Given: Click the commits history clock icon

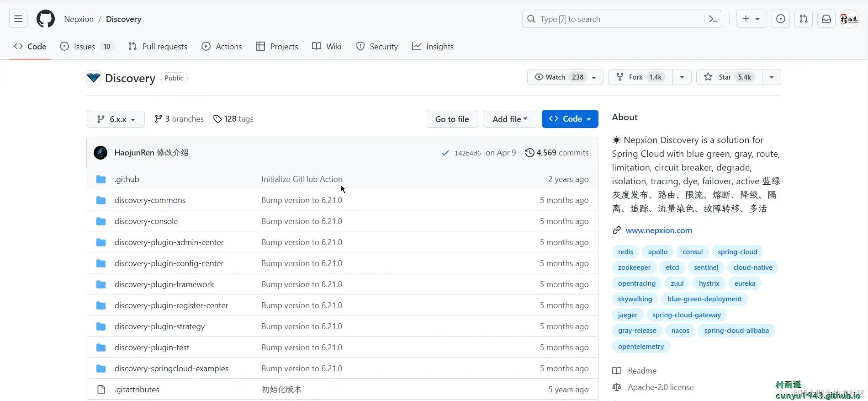Looking at the screenshot, I should click(x=529, y=153).
